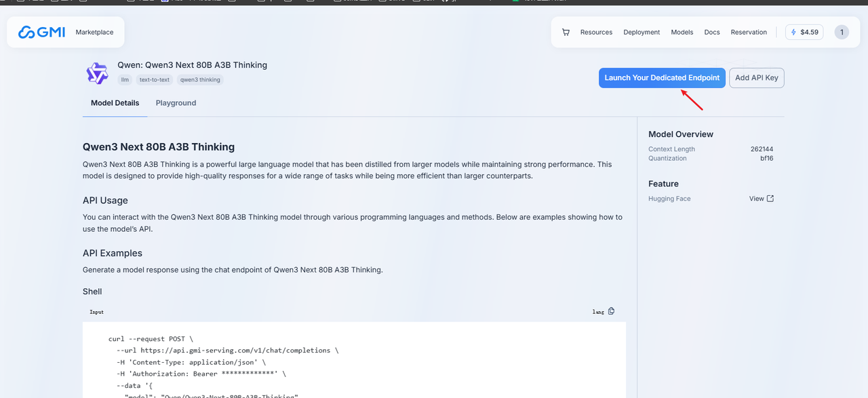The height and width of the screenshot is (398, 868).
Task: Click the Add API Key button
Action: point(757,78)
